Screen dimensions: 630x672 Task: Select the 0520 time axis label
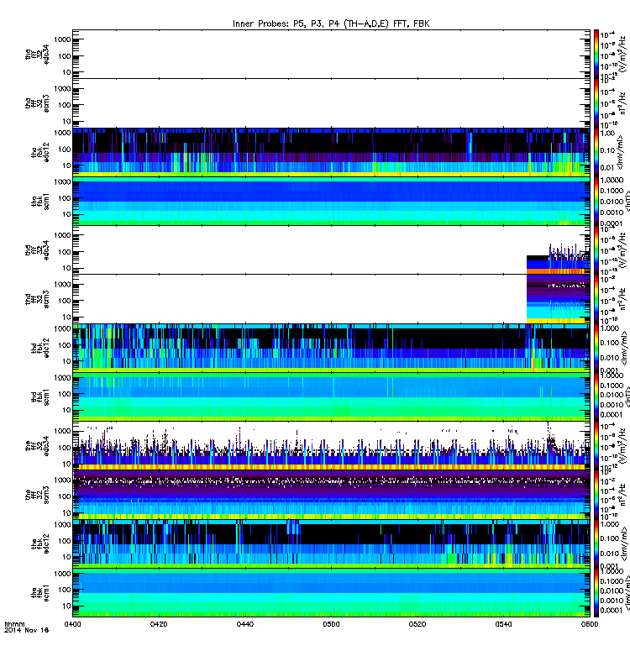pos(417,624)
